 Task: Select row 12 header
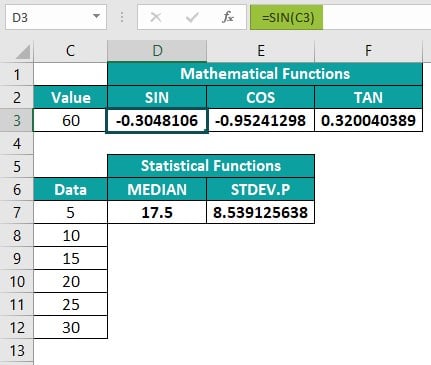coord(17,328)
